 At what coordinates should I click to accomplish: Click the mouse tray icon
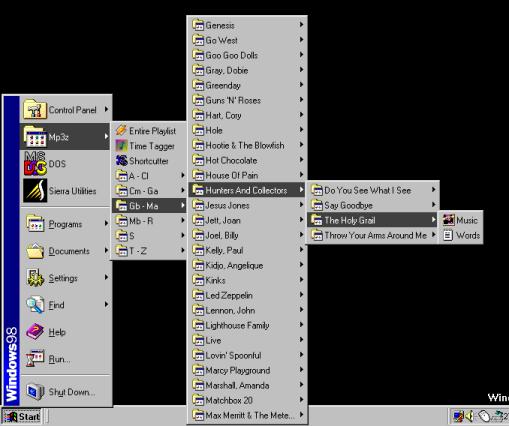click(x=484, y=416)
